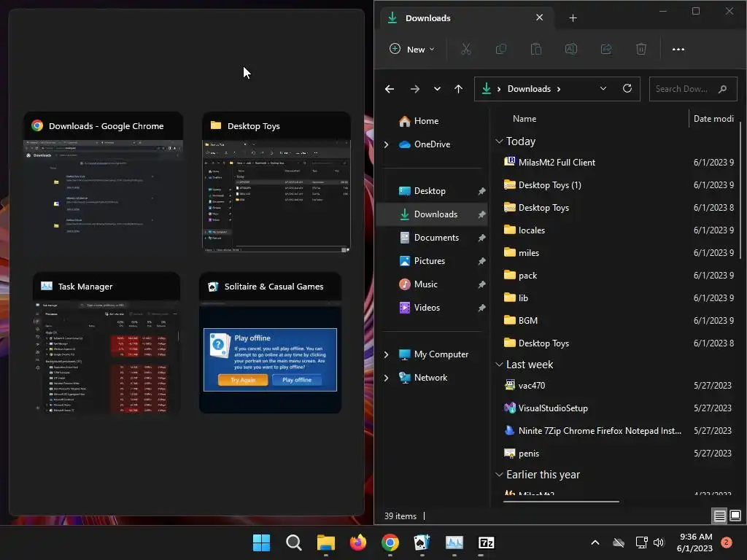Click the vertical scrollbar in file list
The width and height of the screenshot is (747, 560).
coord(740,190)
